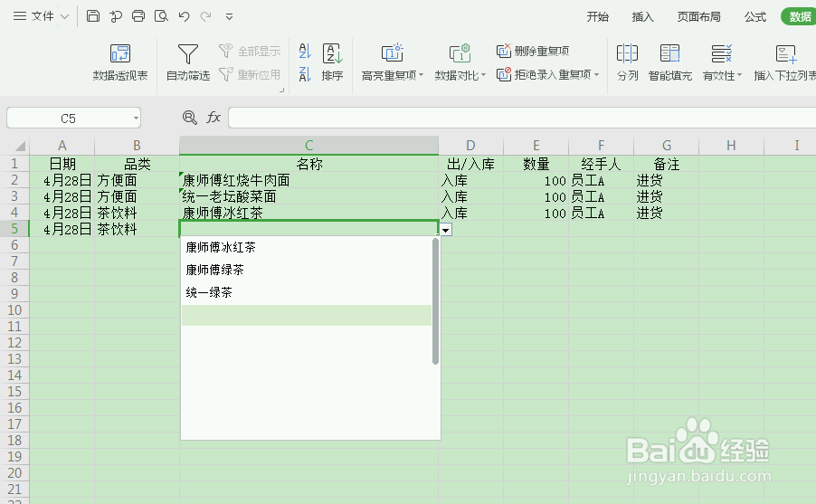816x504 pixels.
Task: Click the 经手人 header cell
Action: (x=601, y=164)
